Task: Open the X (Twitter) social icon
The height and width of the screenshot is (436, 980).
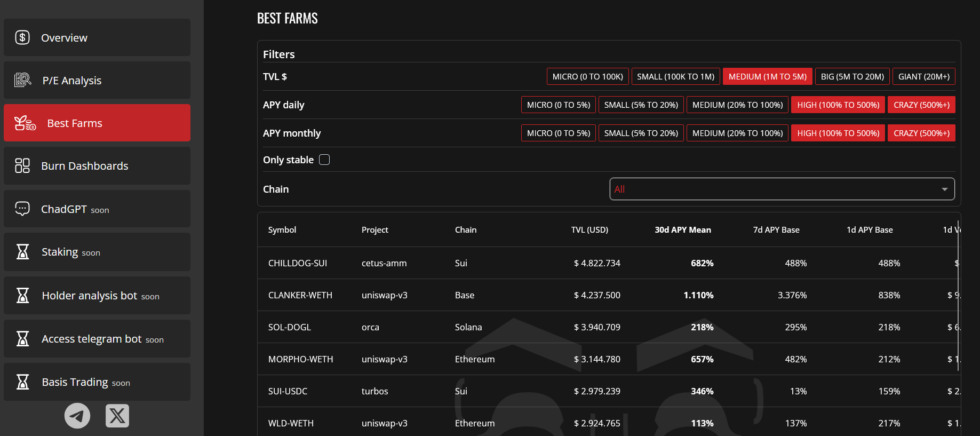Action: click(117, 416)
